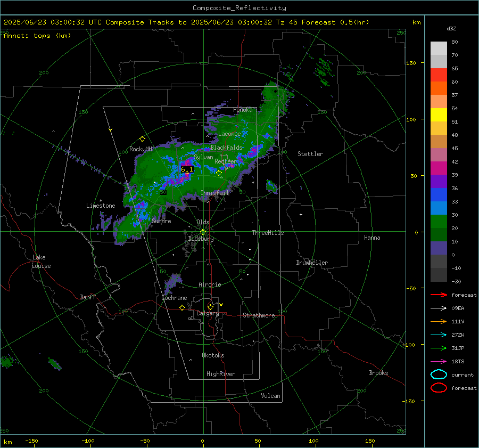Select the top light gray 70-80 dBZ swatch
This screenshot has height=448, width=479.
[x=439, y=48]
